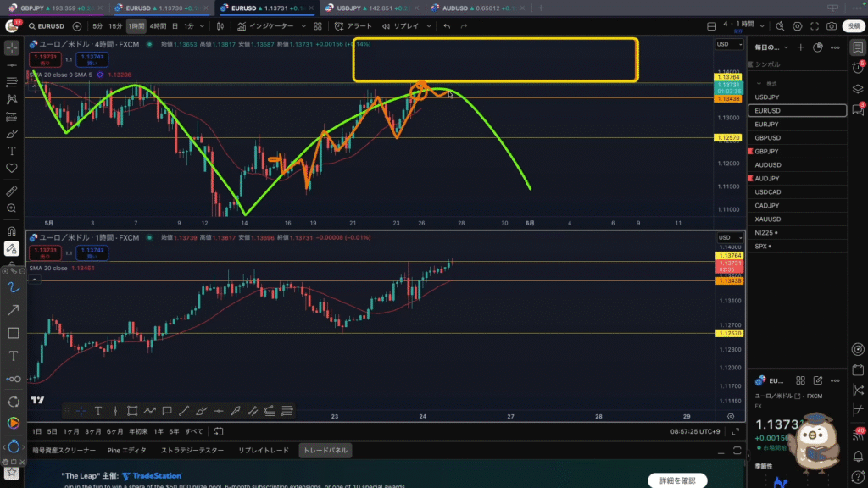The image size is (868, 488).
Task: Open chart settings hexagon icon
Action: coord(797,26)
